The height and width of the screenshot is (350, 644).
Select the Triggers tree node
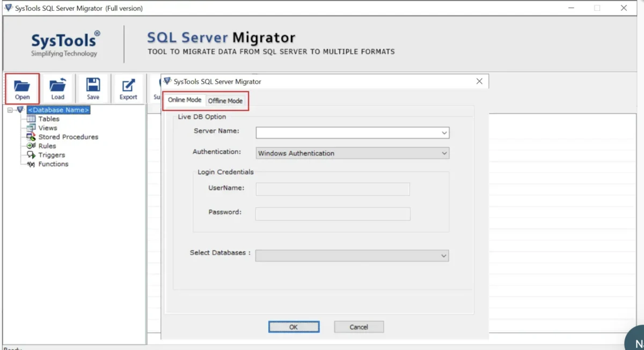click(x=52, y=155)
